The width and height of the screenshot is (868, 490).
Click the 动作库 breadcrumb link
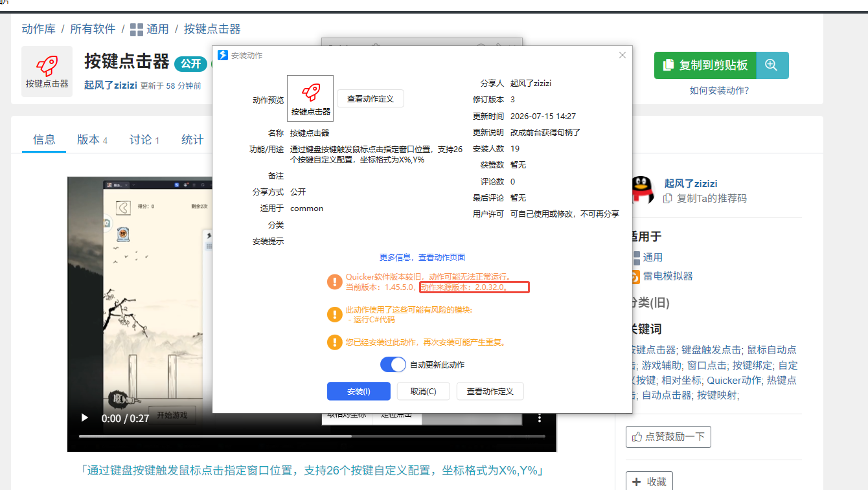pos(39,29)
